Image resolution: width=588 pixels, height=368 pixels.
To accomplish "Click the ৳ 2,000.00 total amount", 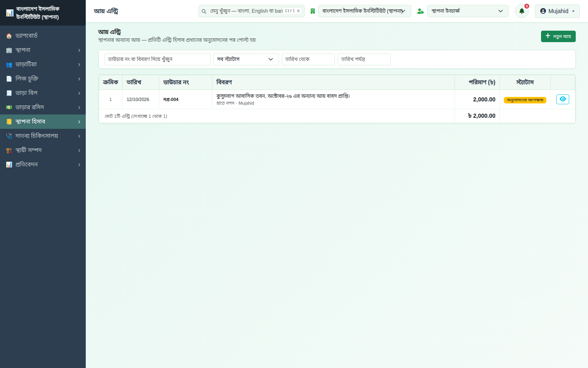I will pyautogui.click(x=481, y=116).
